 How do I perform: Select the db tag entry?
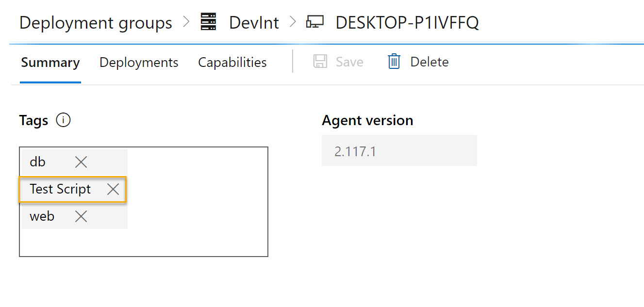[x=37, y=162]
